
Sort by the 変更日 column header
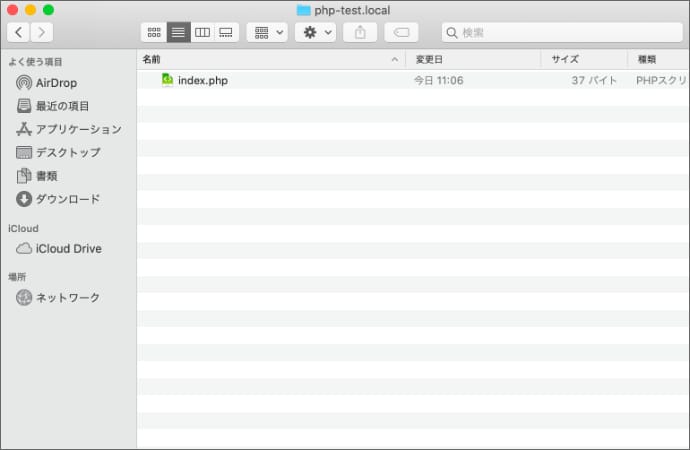click(472, 59)
